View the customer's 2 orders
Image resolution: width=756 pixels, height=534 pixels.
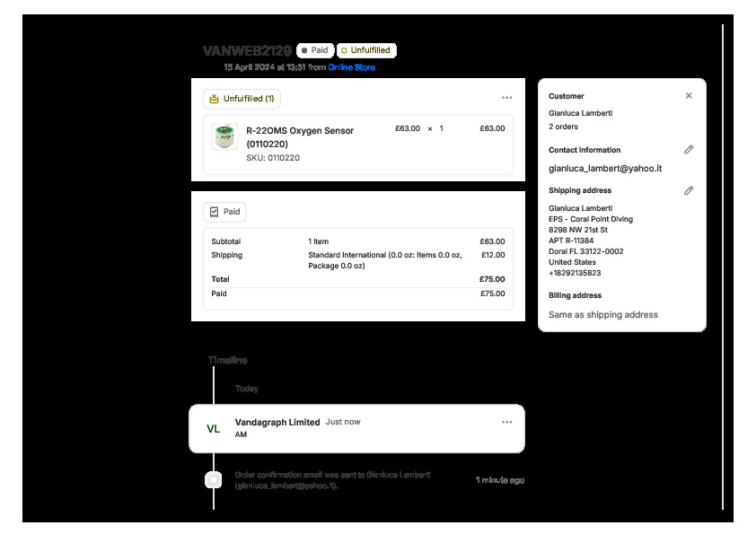[563, 127]
